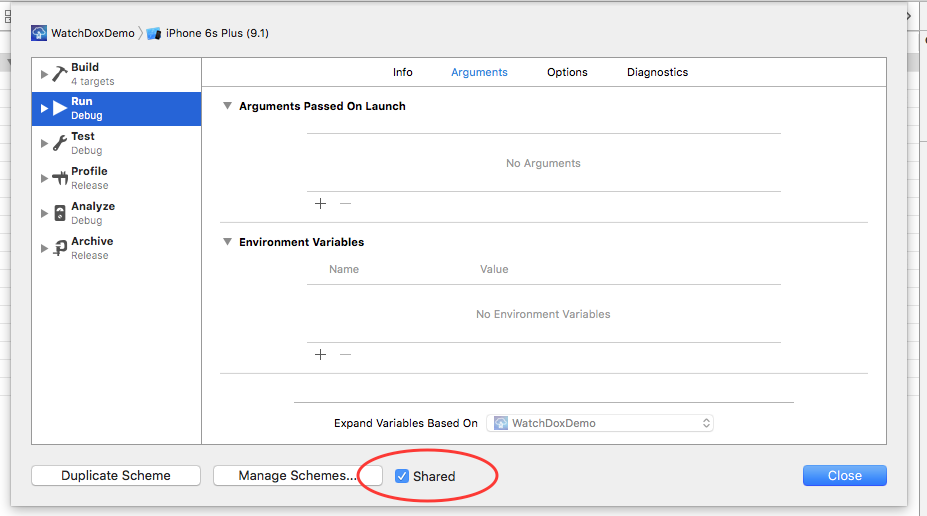Image resolution: width=927 pixels, height=516 pixels.
Task: Add a launch argument with plus button
Action: pyautogui.click(x=320, y=203)
